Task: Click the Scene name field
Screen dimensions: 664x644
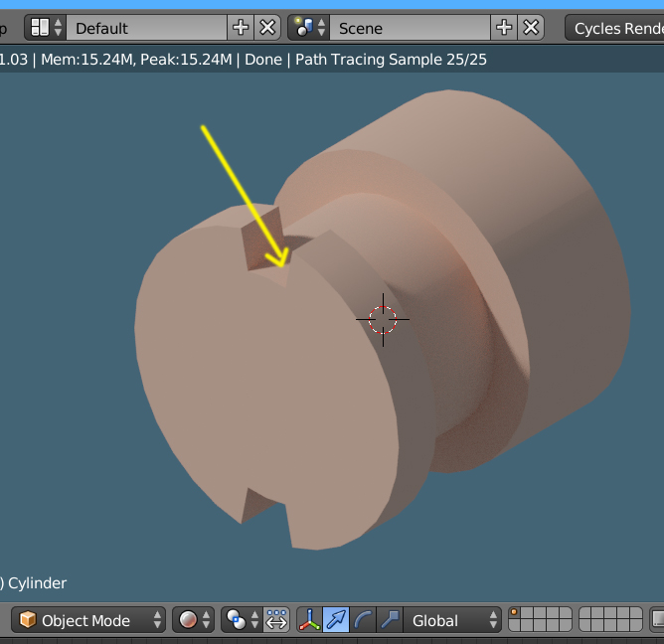Action: click(410, 28)
